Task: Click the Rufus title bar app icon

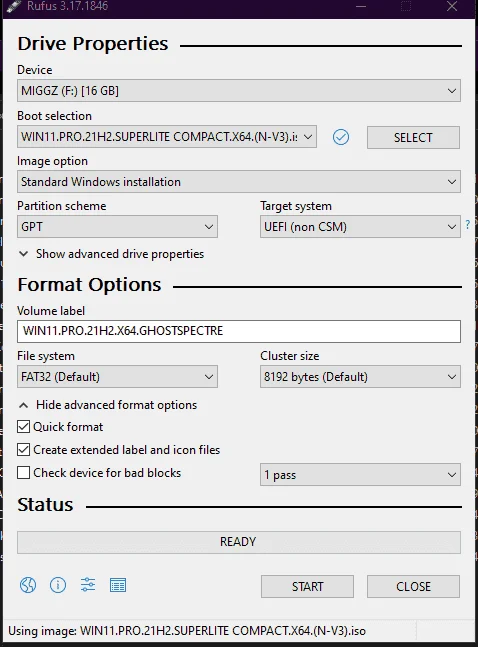Action: tap(13, 6)
